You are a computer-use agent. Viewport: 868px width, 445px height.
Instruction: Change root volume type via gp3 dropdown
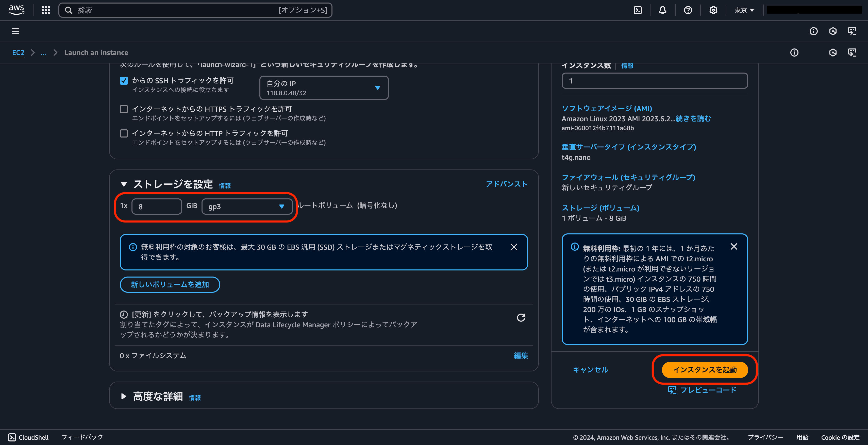coord(247,207)
